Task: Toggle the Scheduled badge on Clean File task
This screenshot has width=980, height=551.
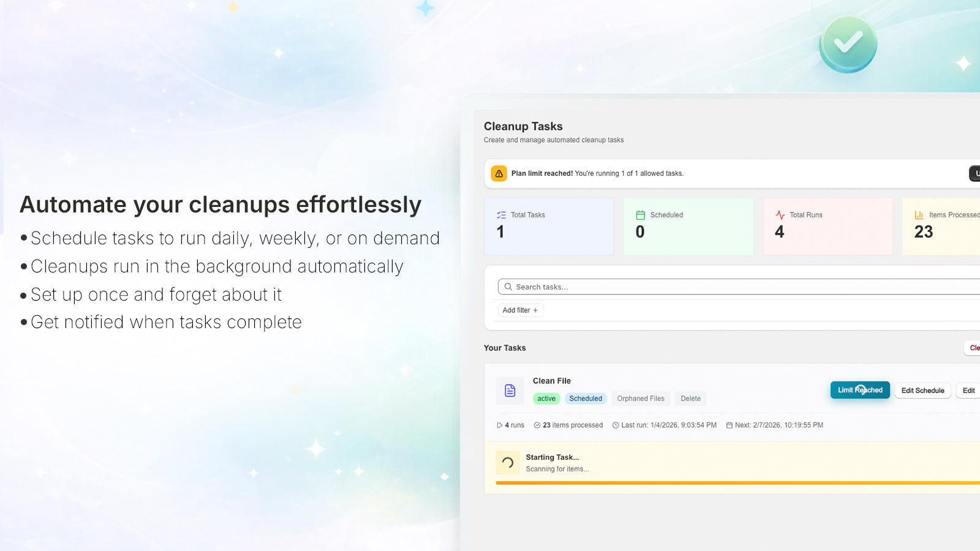Action: point(585,399)
